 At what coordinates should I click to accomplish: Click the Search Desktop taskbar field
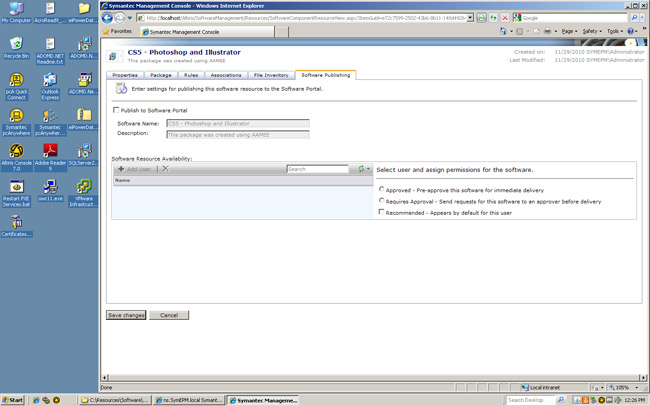point(531,400)
